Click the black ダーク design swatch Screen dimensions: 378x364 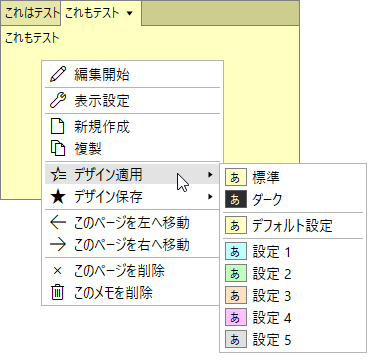coord(236,199)
